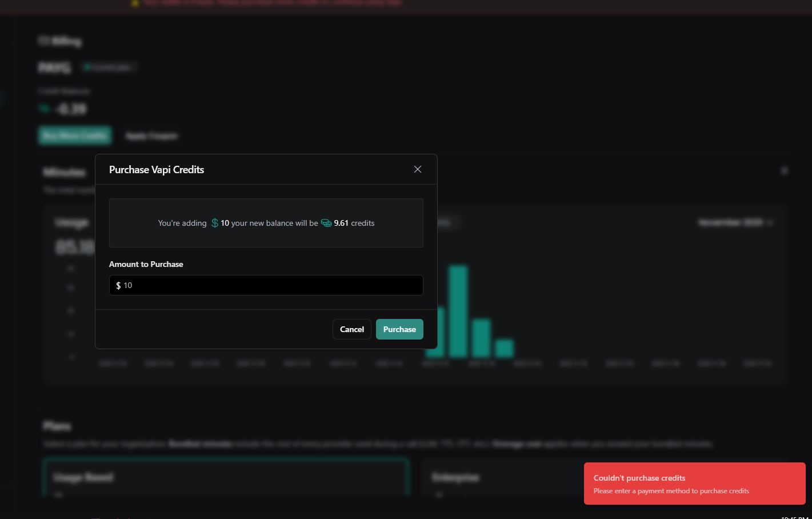Click the Cancel button
Image resolution: width=812 pixels, height=519 pixels.
pos(352,329)
